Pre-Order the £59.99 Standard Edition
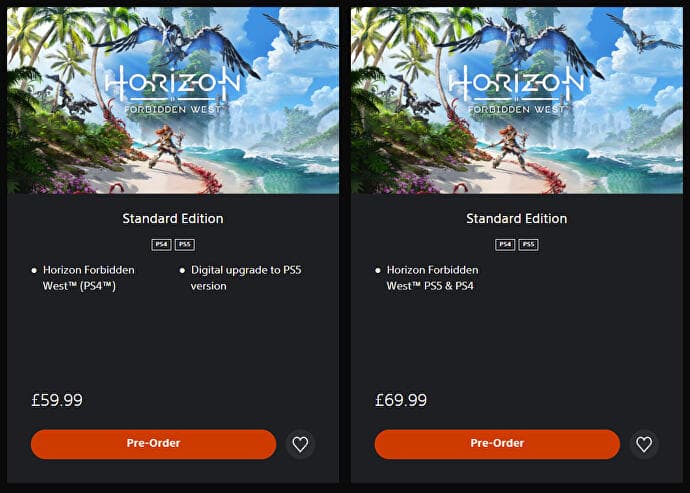690x493 pixels. [x=153, y=444]
